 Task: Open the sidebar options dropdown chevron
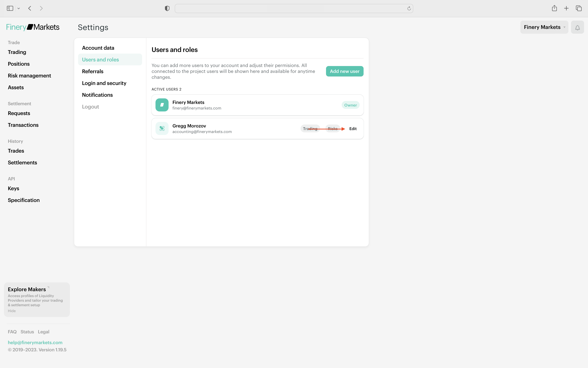[18, 8]
